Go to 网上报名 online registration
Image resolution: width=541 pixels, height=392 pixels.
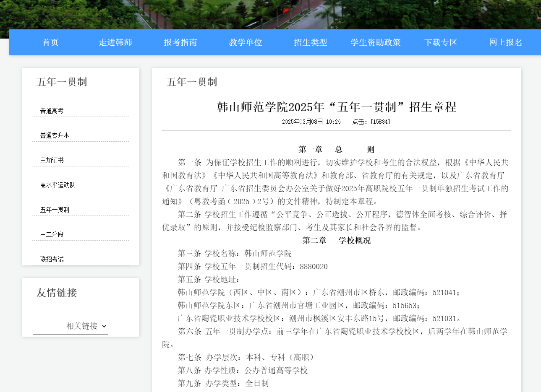505,42
